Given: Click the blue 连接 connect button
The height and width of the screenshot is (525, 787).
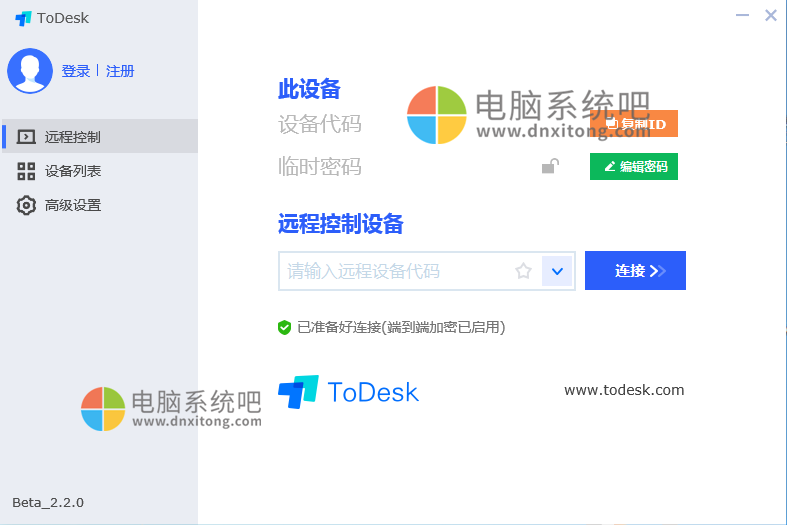Looking at the screenshot, I should 635,271.
